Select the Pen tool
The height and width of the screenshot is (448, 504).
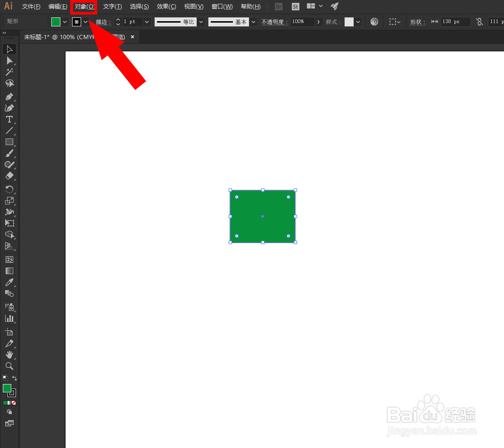pyautogui.click(x=9, y=97)
